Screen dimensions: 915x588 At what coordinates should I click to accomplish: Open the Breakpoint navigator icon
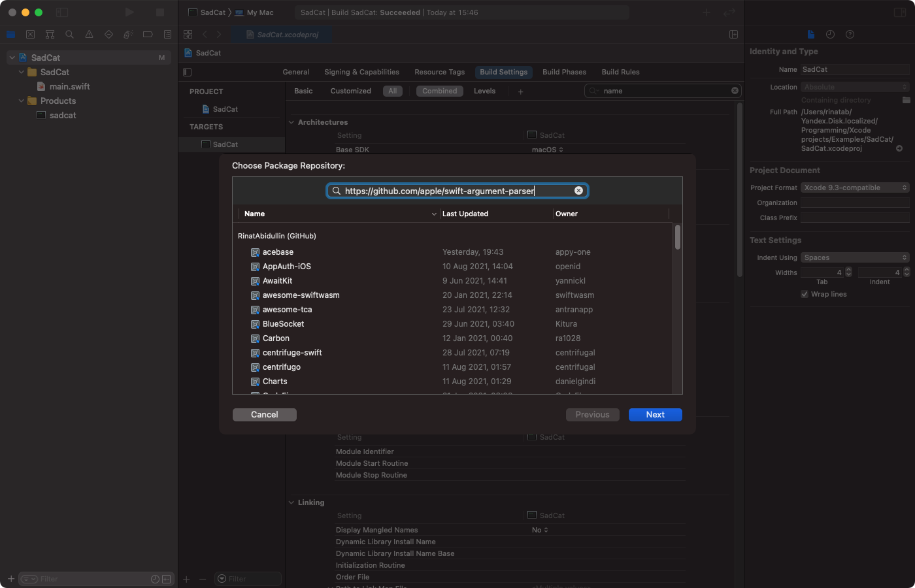148,35
